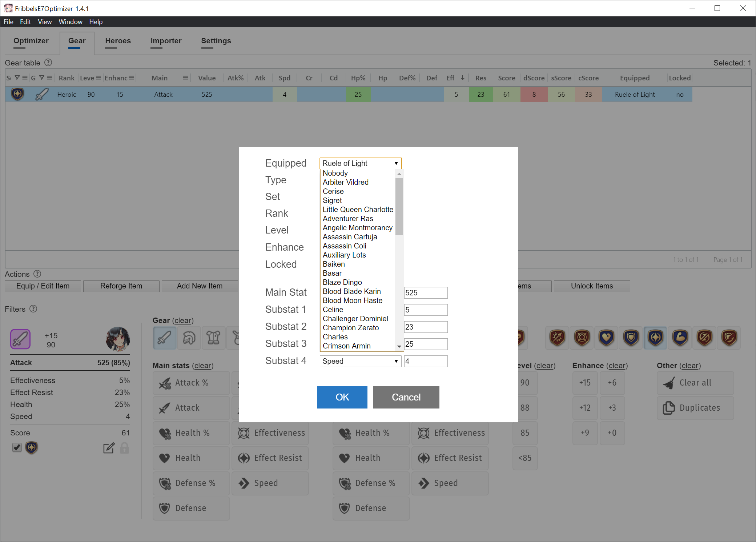Click the filter funnel in the Set column header
The height and width of the screenshot is (542, 756).
pyautogui.click(x=17, y=77)
